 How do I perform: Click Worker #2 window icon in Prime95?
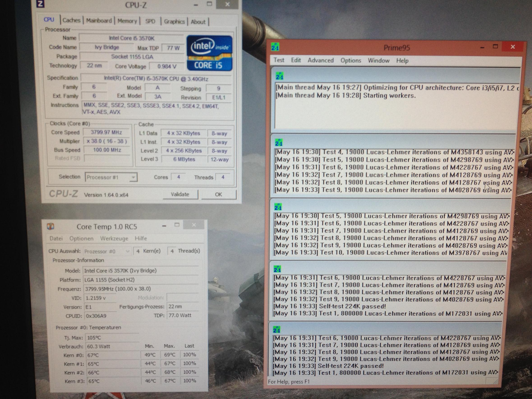coord(278,206)
